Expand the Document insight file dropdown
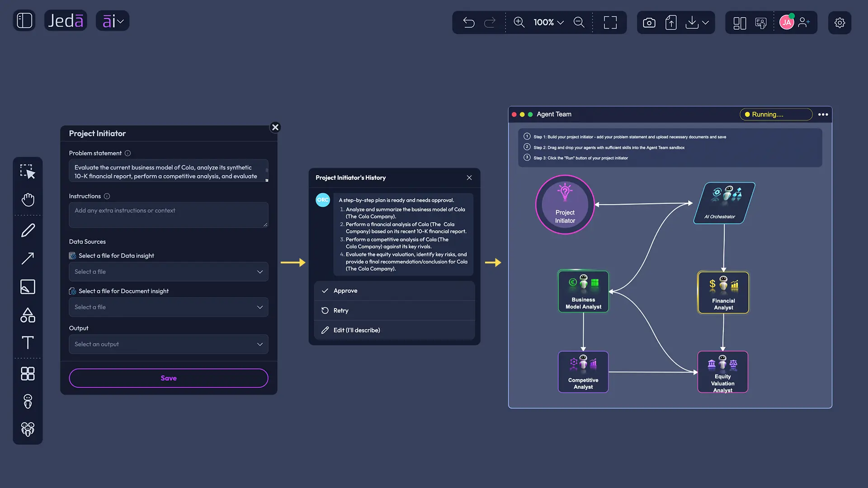 coord(168,307)
